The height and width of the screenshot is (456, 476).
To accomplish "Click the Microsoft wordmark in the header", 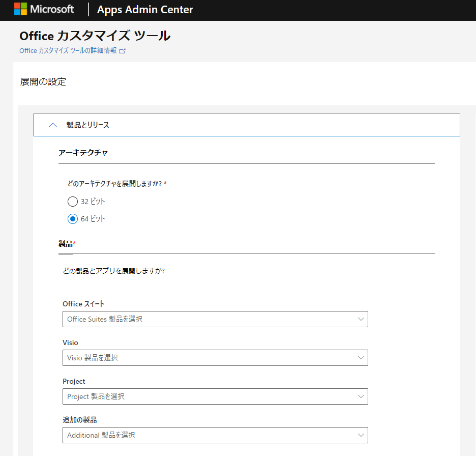I will (x=51, y=9).
